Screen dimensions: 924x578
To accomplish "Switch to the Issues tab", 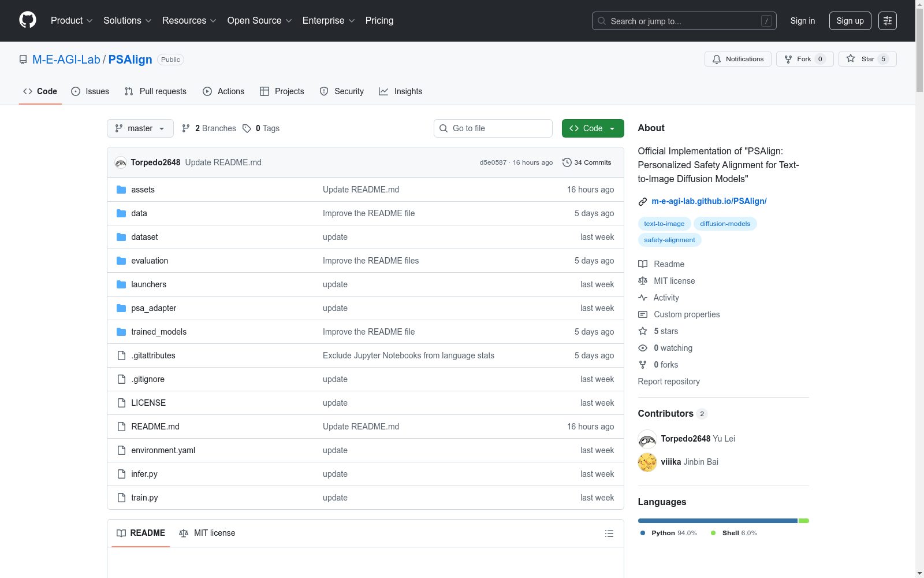I will 90,91.
